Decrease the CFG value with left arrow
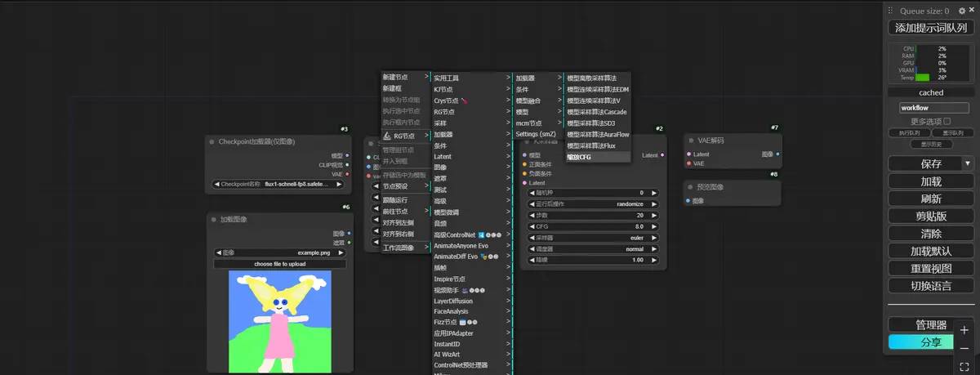Screen dimensions: 980x375 (x=533, y=226)
